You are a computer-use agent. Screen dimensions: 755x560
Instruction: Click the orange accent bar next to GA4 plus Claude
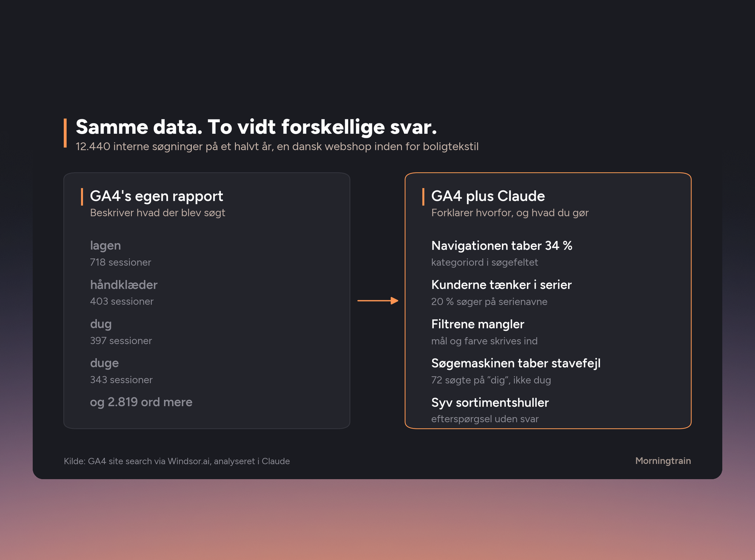(x=423, y=197)
